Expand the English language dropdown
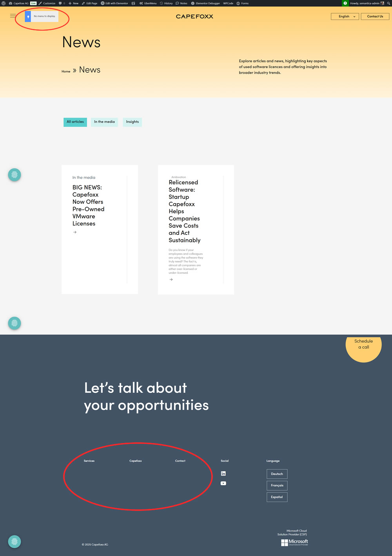Viewport: 392px width, 556px height. 345,16
